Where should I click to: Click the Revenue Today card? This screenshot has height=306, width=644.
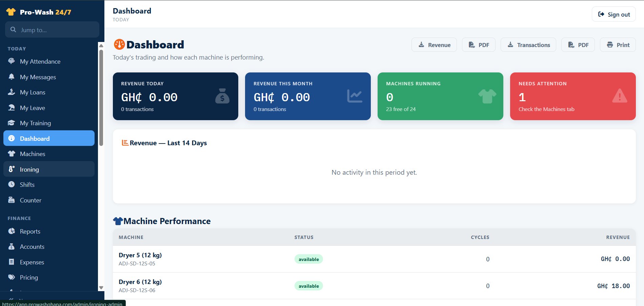click(176, 96)
